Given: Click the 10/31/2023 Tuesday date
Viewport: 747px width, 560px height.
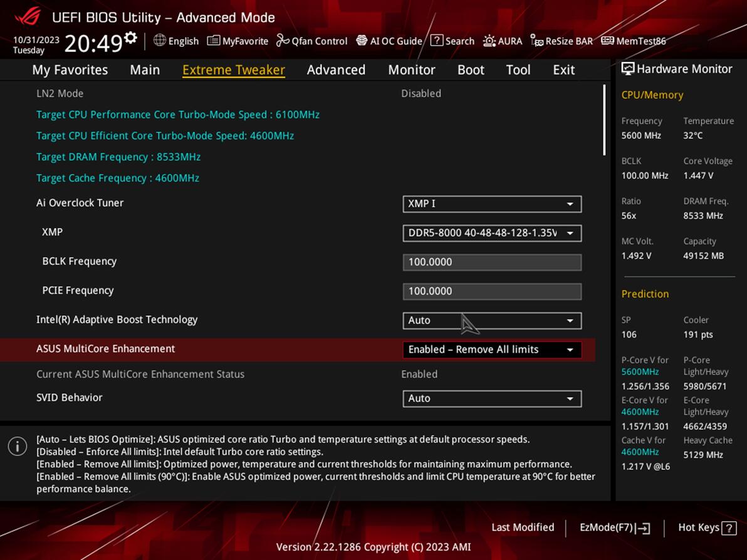Looking at the screenshot, I should point(36,44).
